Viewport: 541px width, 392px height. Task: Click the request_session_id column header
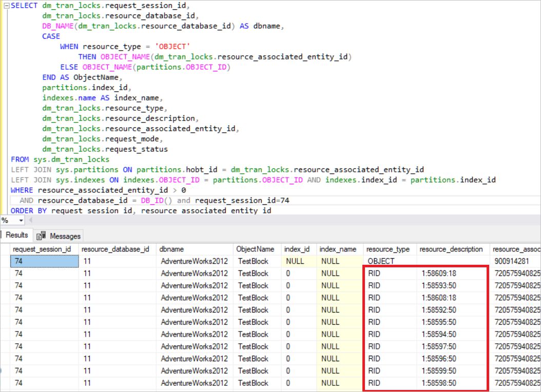pyautogui.click(x=42, y=249)
